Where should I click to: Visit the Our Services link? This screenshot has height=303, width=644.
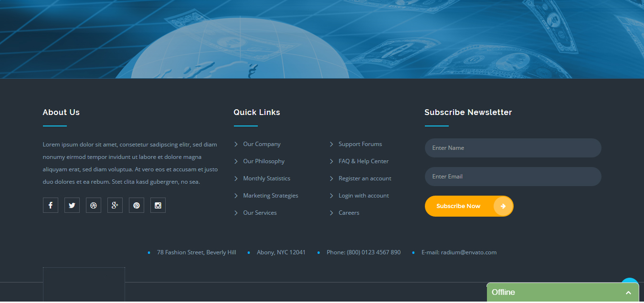[260, 213]
